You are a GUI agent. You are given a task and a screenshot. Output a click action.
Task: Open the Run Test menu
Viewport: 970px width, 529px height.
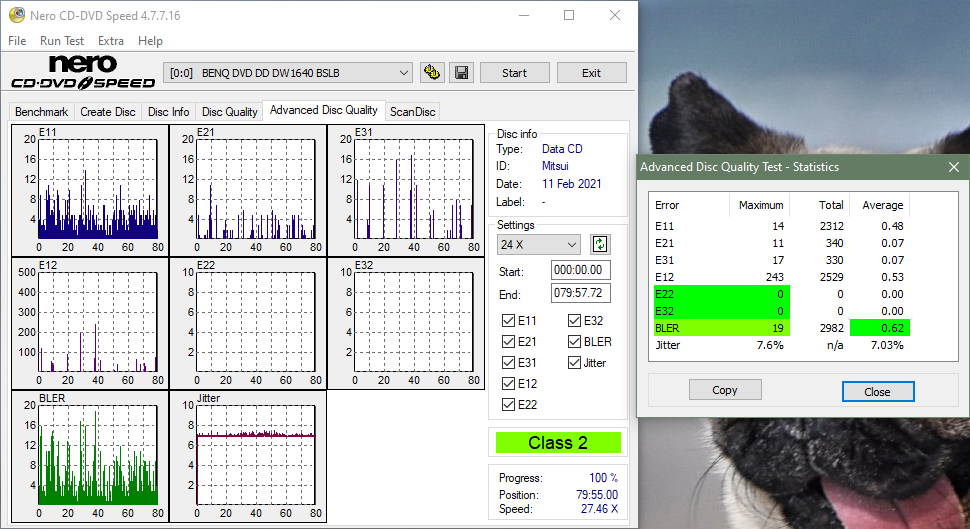62,41
